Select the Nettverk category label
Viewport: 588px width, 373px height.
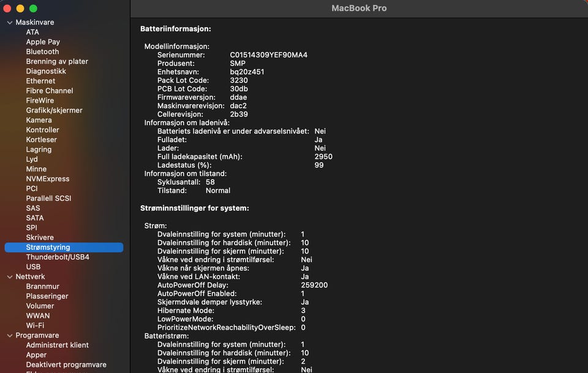point(30,277)
